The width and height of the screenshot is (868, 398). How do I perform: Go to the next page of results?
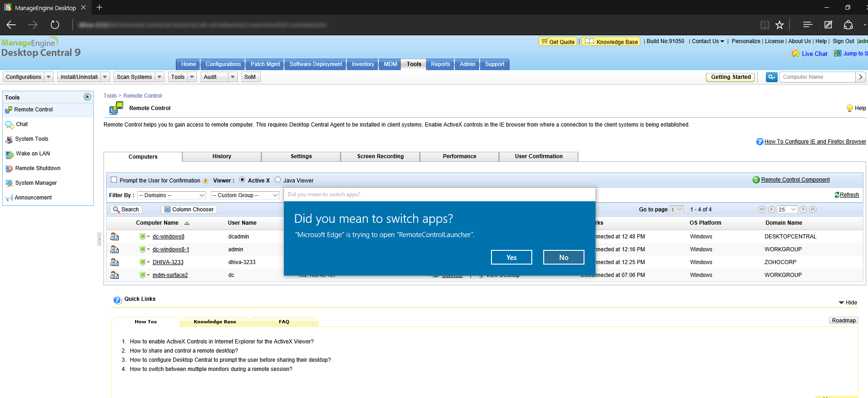point(803,210)
